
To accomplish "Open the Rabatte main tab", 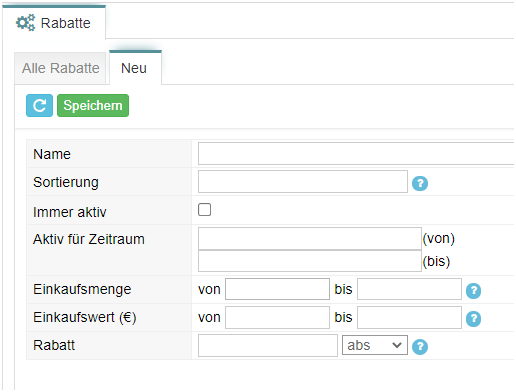I will coord(54,23).
